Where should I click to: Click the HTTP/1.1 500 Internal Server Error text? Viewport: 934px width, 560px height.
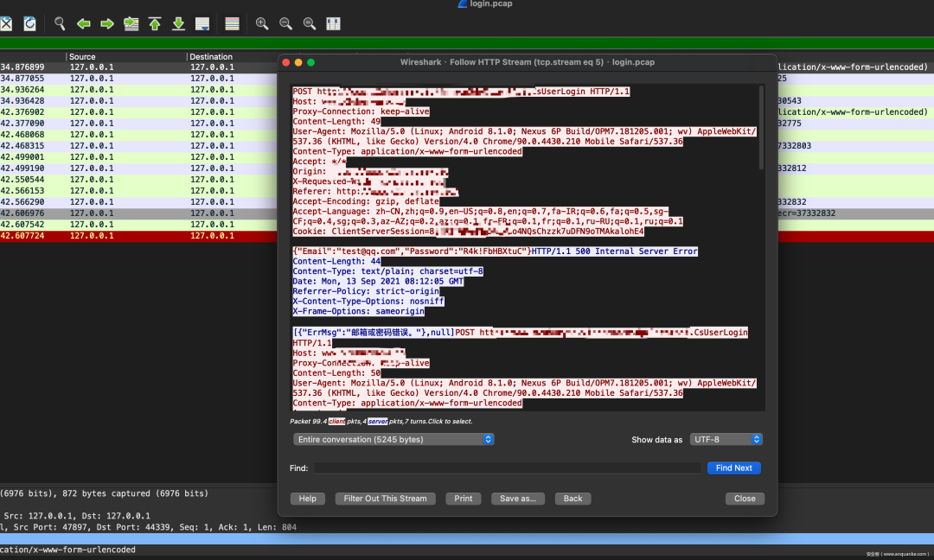tap(614, 251)
